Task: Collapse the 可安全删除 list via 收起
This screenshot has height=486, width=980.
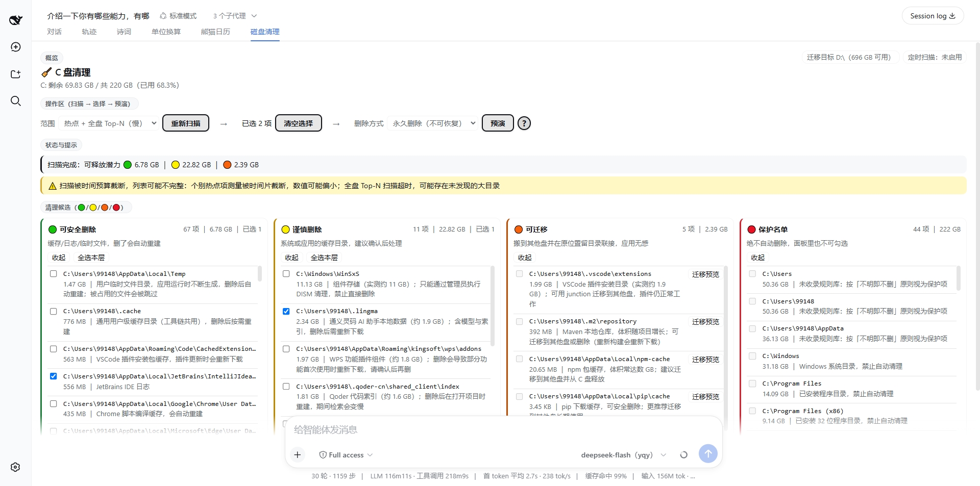Action: tap(59, 258)
